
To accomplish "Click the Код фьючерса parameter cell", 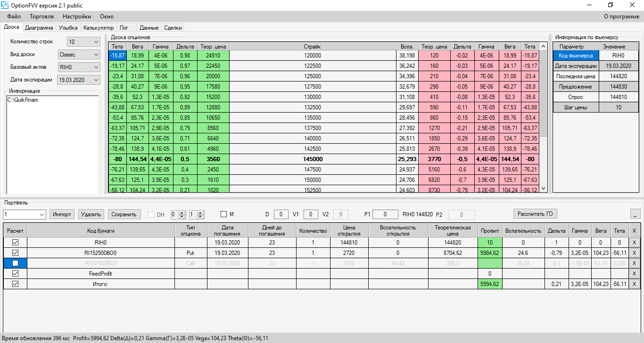I will coord(576,56).
